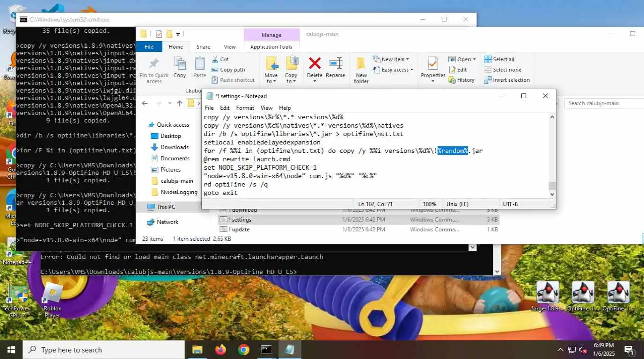Open Notepad View menu

tap(266, 108)
